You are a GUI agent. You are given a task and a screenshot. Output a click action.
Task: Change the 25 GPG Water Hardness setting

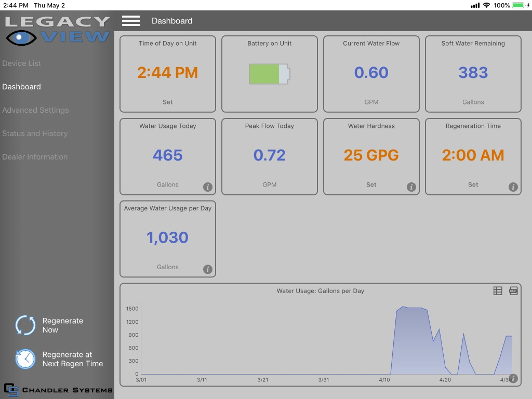point(371,155)
